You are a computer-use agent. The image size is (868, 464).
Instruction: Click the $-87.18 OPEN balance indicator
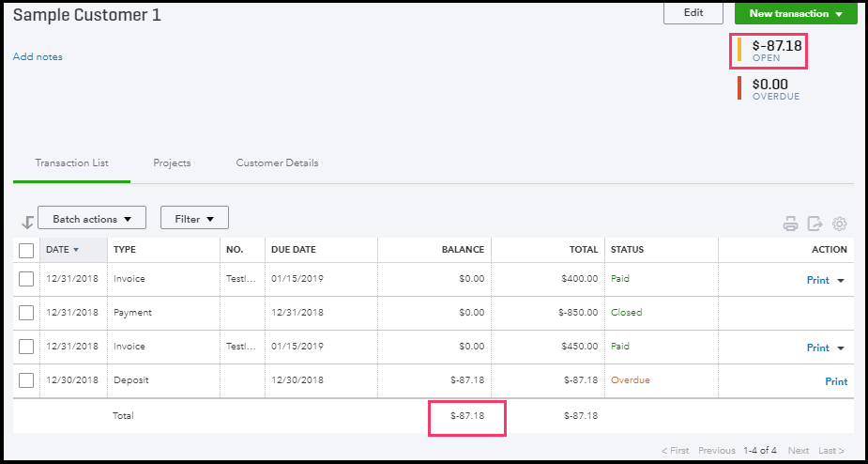769,50
